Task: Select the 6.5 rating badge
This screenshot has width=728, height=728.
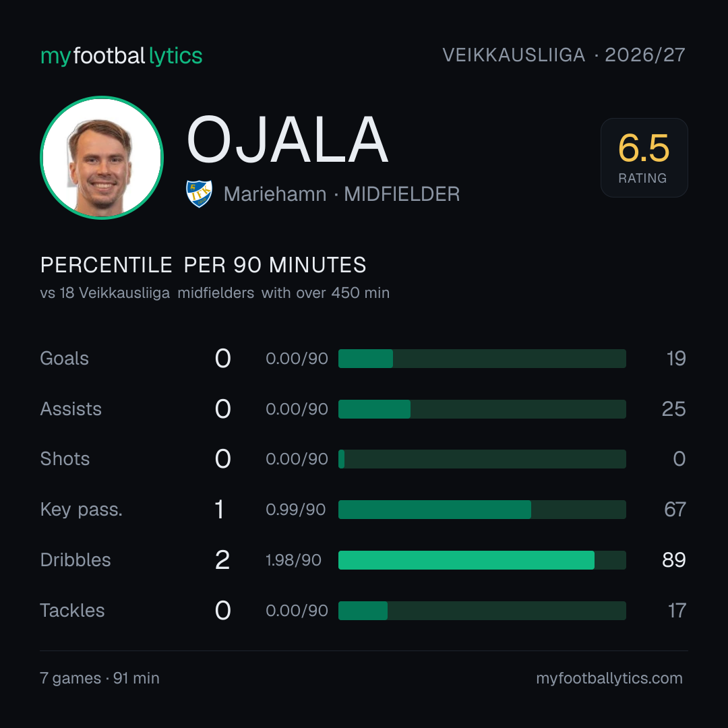Action: 644,158
